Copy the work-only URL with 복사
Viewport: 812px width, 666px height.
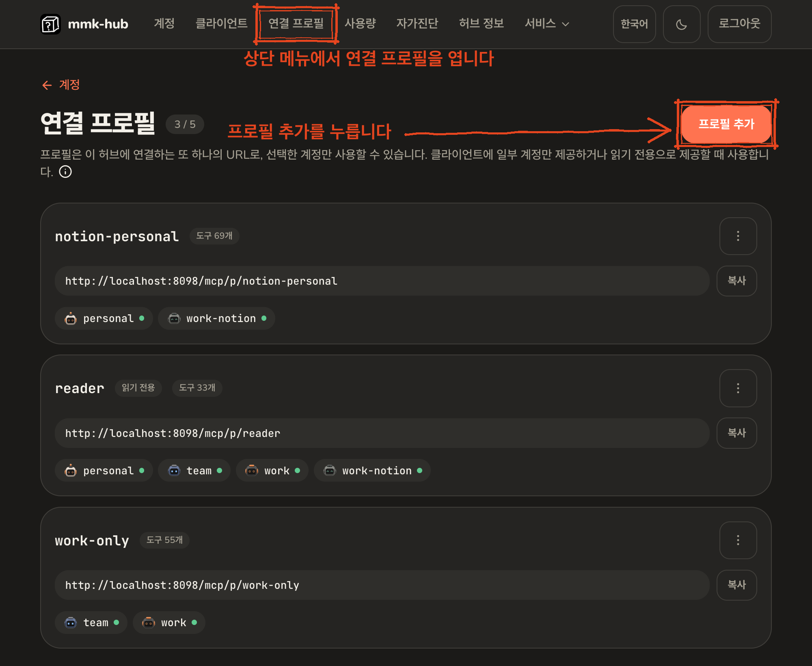click(737, 585)
